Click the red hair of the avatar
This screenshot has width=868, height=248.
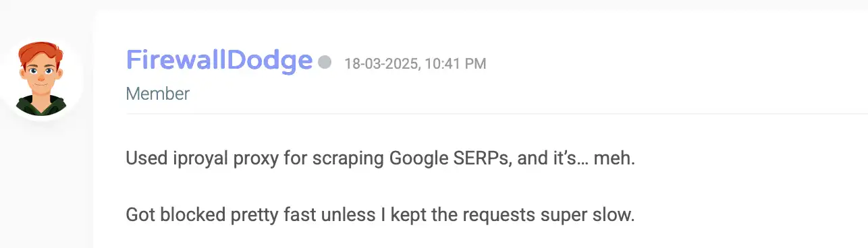pyautogui.click(x=41, y=51)
